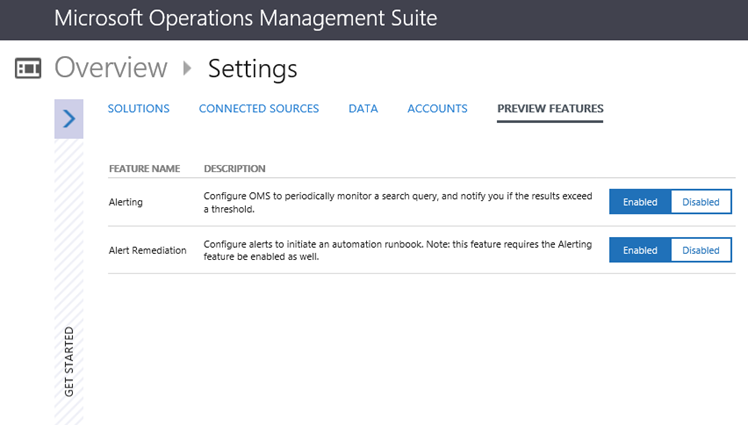Select the Accounts tab
This screenshot has width=748, height=425.
tap(437, 109)
